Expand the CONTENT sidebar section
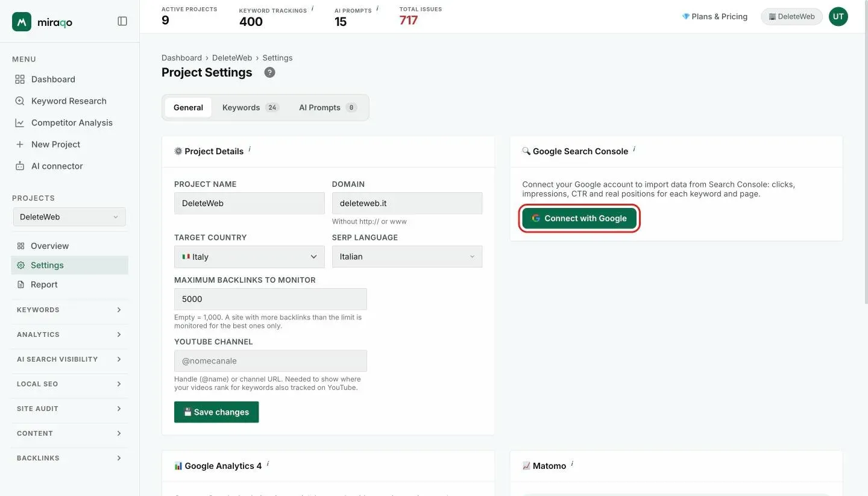Viewport: 868px width, 496px height. tap(69, 433)
